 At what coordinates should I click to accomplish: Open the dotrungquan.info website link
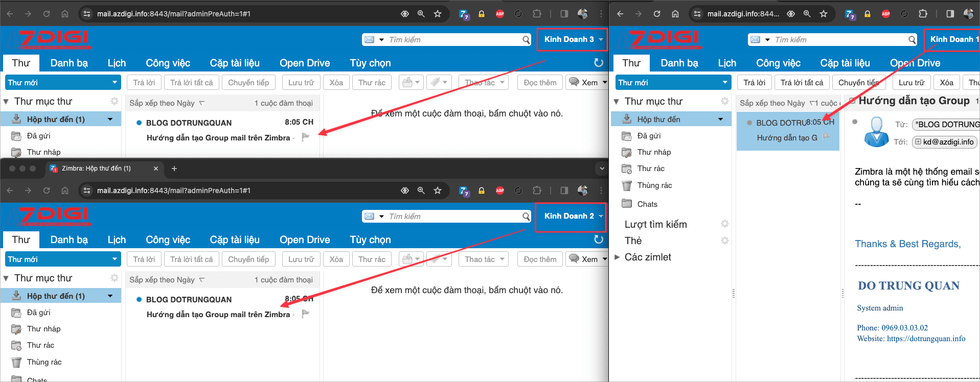[926, 339]
